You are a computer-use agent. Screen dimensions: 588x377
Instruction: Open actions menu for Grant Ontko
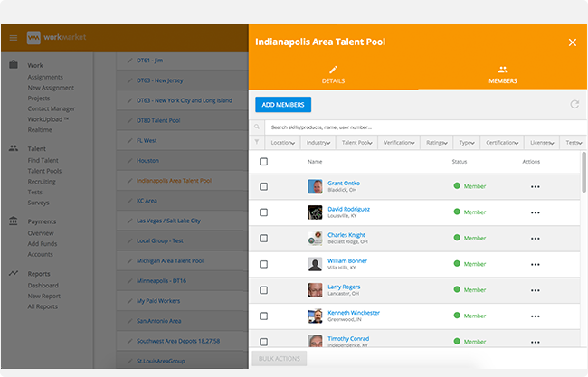click(x=536, y=186)
